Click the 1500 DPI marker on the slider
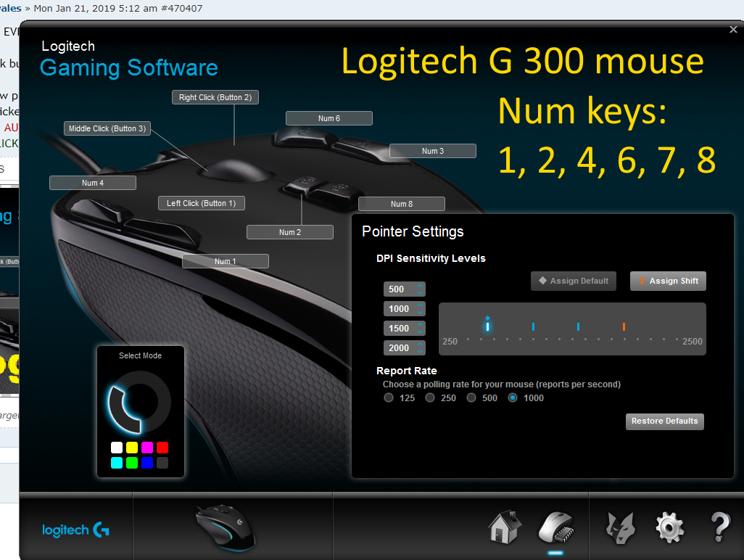The height and width of the screenshot is (560, 744). click(x=578, y=326)
